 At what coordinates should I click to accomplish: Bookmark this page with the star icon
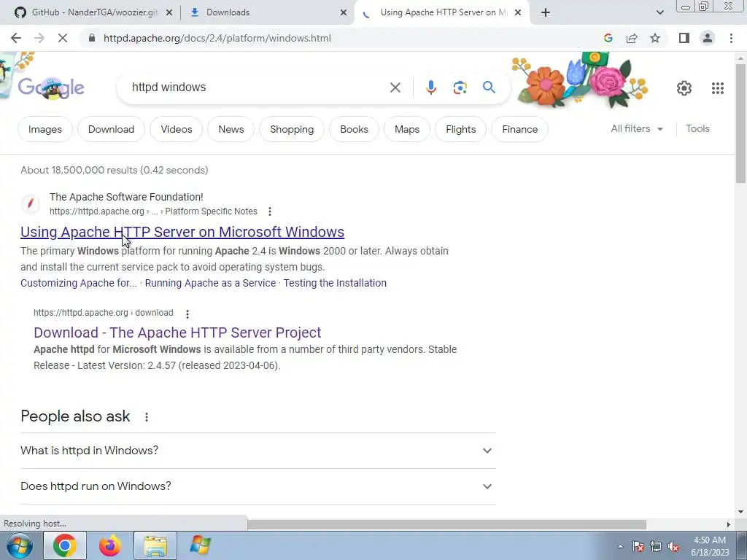pyautogui.click(x=656, y=38)
